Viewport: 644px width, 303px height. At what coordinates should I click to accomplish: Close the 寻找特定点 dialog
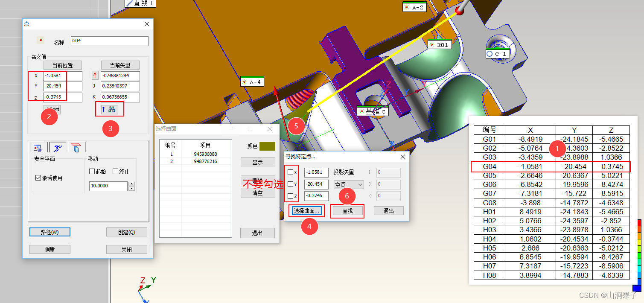pos(403,157)
